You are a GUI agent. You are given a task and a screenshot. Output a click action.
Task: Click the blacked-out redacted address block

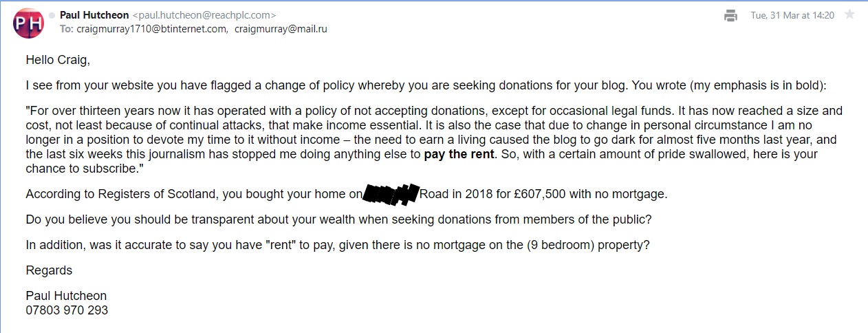[391, 195]
